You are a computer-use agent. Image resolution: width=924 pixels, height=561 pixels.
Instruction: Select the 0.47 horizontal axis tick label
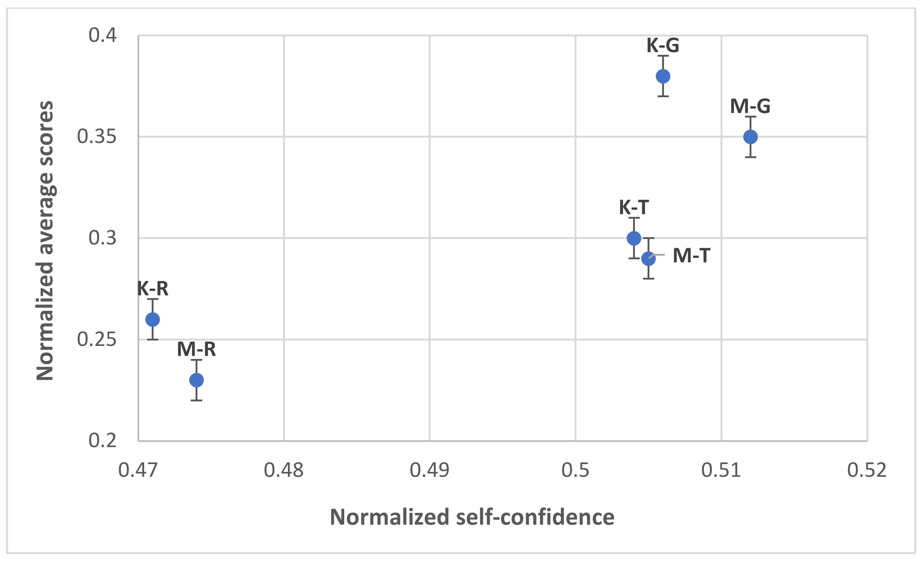point(138,470)
